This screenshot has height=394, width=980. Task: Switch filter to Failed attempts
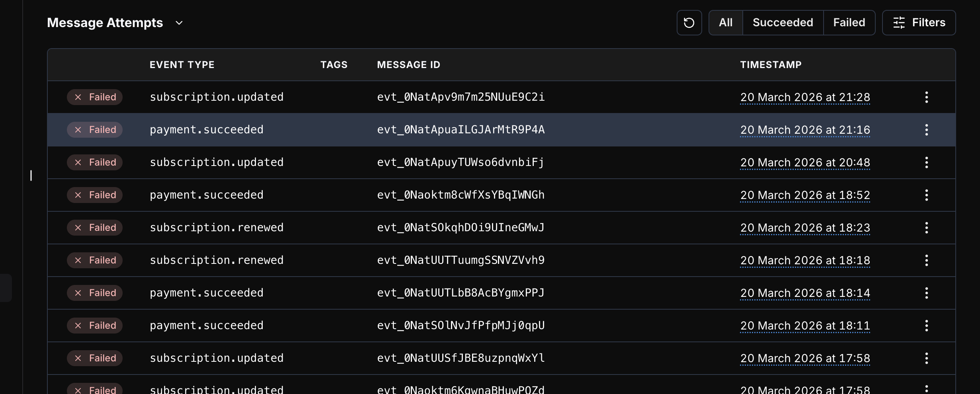tap(849, 22)
